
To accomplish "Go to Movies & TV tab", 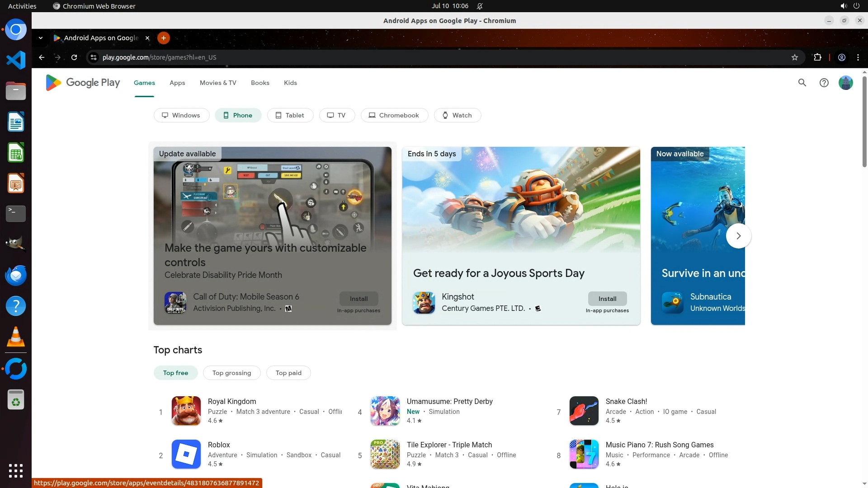I will (x=218, y=83).
